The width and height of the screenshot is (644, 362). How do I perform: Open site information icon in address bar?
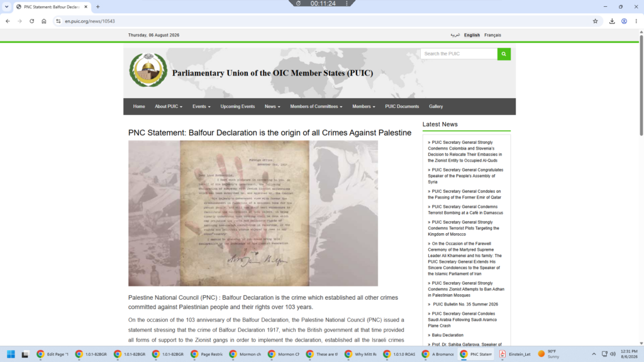[58, 21]
